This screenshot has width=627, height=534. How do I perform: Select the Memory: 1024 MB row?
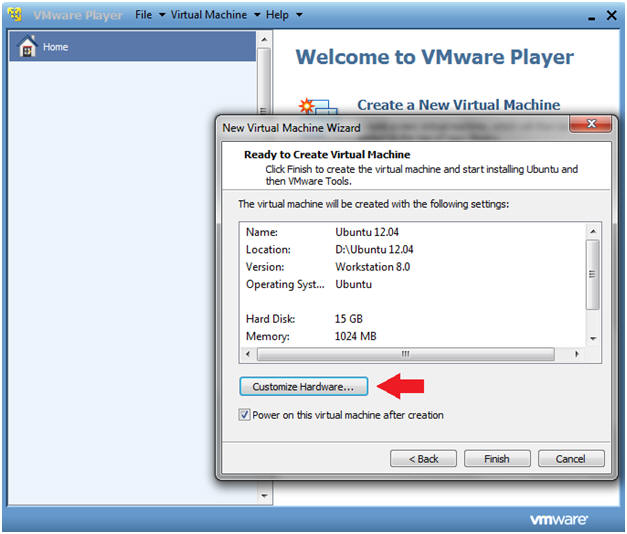413,336
